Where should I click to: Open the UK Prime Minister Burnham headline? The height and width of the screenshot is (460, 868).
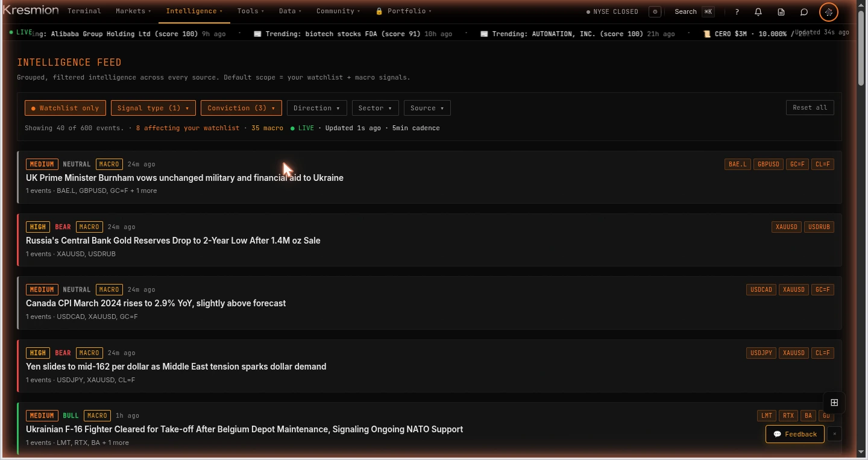click(184, 178)
